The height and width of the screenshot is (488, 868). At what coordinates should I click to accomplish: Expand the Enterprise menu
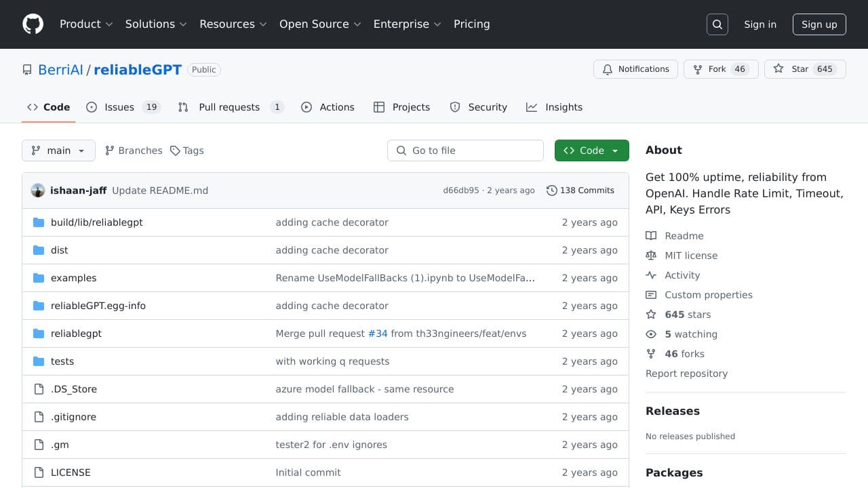coord(408,24)
